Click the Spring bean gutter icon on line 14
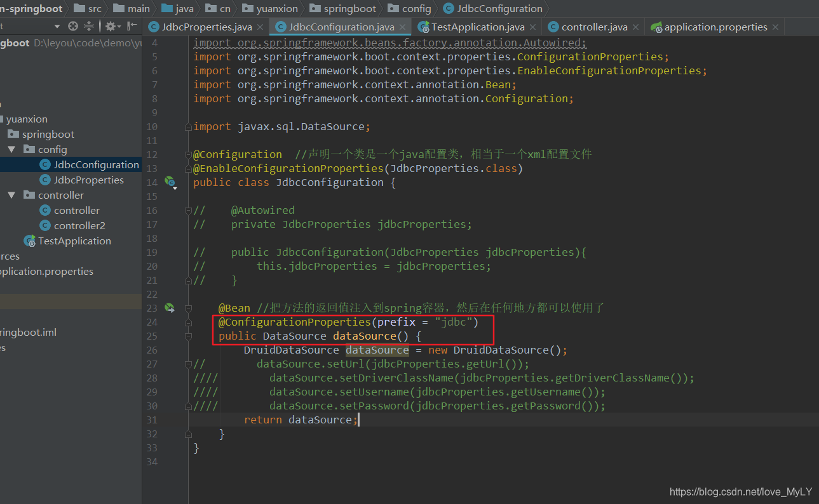The width and height of the screenshot is (819, 504). click(x=170, y=182)
